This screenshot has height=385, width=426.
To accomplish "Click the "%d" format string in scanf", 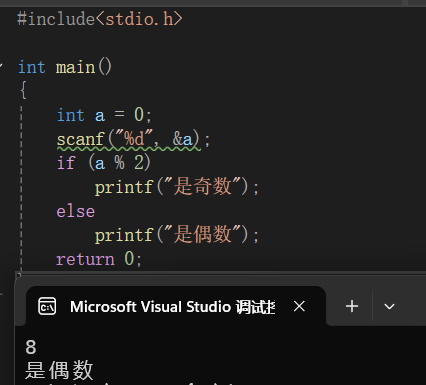I will point(134,138).
